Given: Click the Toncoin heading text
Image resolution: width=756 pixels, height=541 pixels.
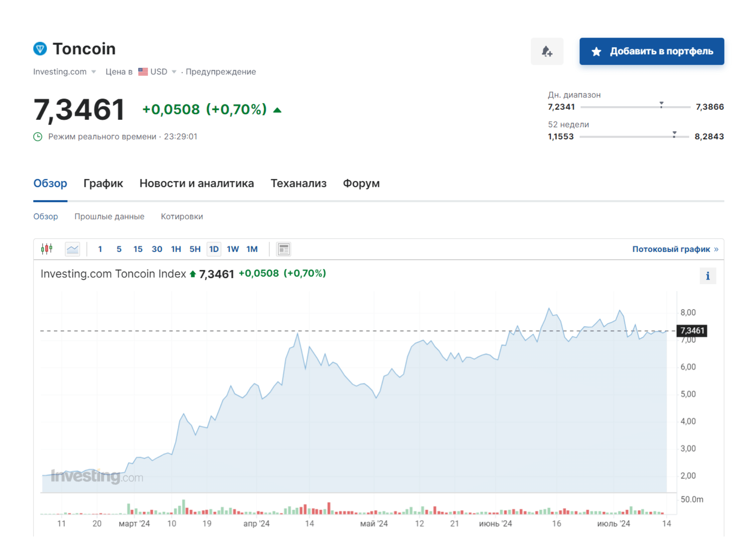Looking at the screenshot, I should 84,49.
